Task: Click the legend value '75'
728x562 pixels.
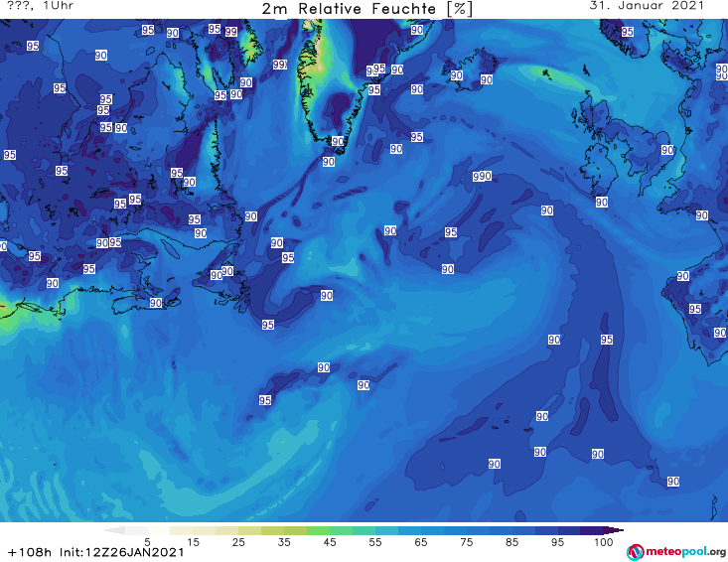Action: pos(467,542)
